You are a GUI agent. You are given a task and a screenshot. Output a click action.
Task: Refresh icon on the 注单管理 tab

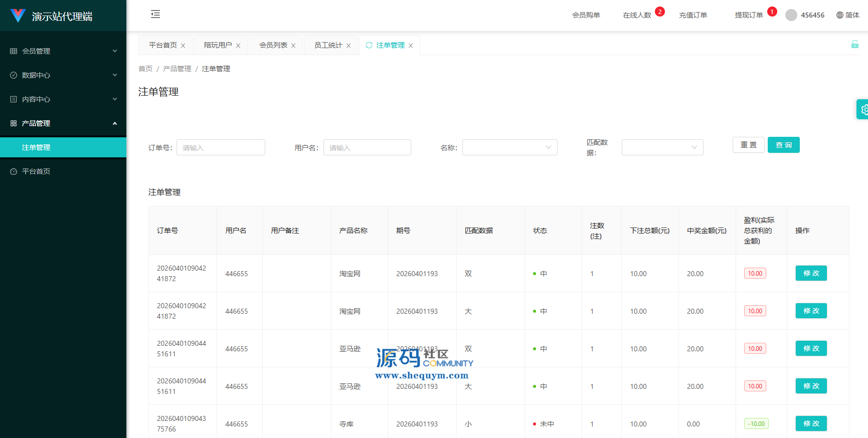[369, 45]
